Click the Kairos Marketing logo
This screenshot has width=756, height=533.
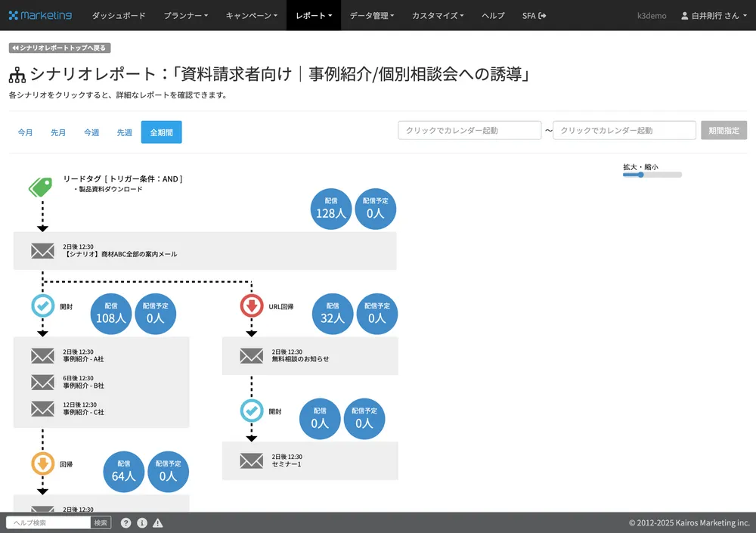point(39,15)
